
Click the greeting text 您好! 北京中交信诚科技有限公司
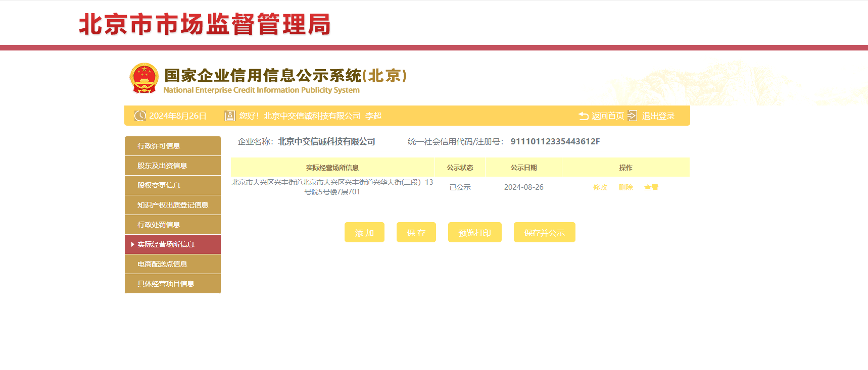click(300, 116)
